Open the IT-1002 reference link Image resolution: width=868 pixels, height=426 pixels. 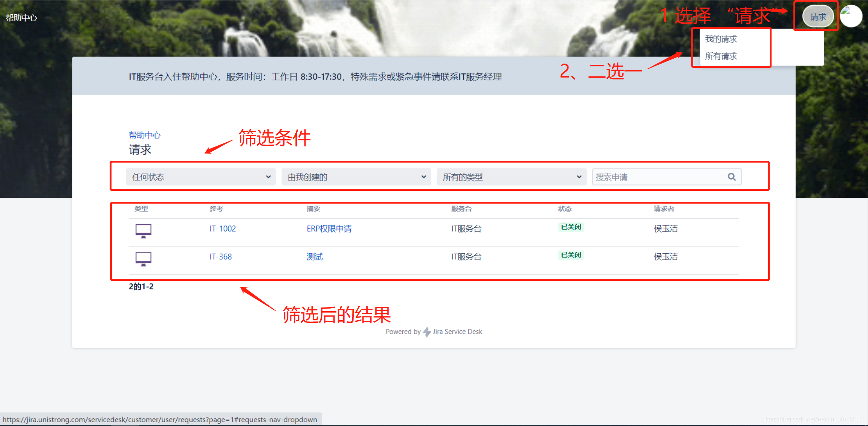223,229
